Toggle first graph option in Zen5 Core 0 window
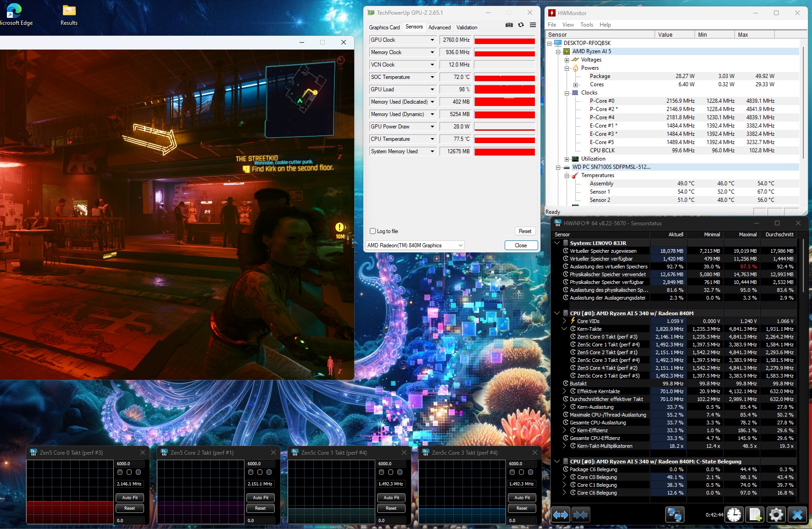812x529 pixels. click(x=120, y=472)
